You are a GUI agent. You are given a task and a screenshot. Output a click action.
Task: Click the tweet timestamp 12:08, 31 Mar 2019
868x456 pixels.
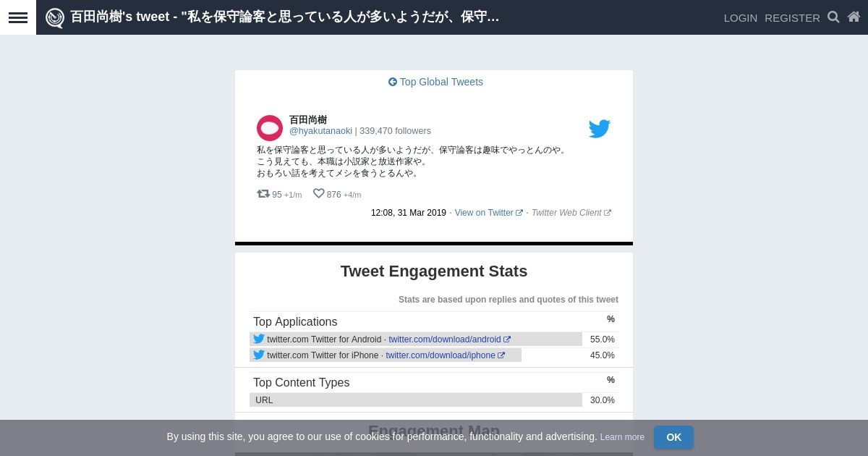point(409,213)
